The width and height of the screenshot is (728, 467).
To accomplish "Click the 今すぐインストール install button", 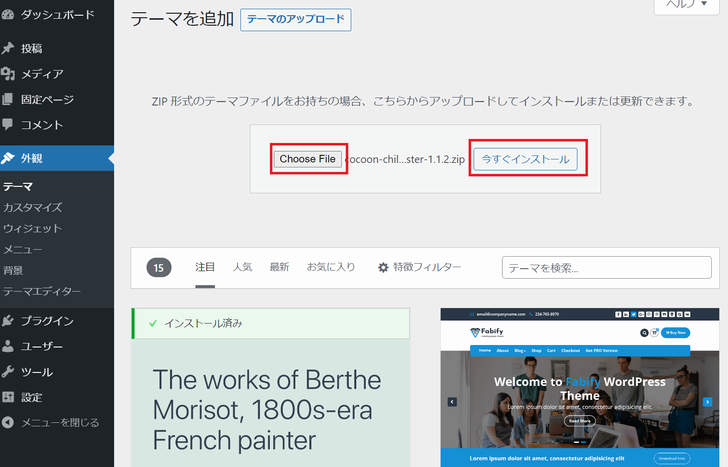I will 525,159.
